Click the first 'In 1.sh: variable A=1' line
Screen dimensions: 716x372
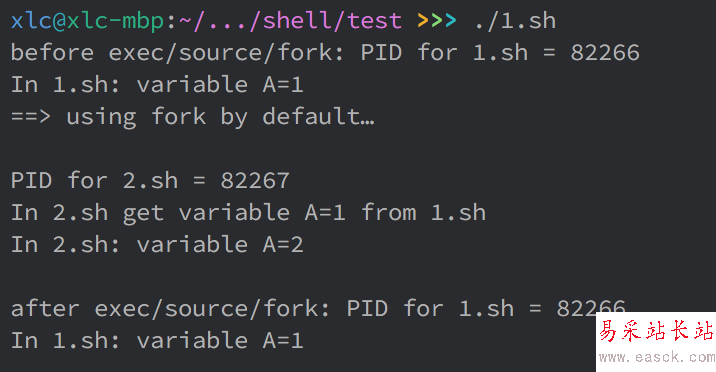pyautogui.click(x=157, y=85)
